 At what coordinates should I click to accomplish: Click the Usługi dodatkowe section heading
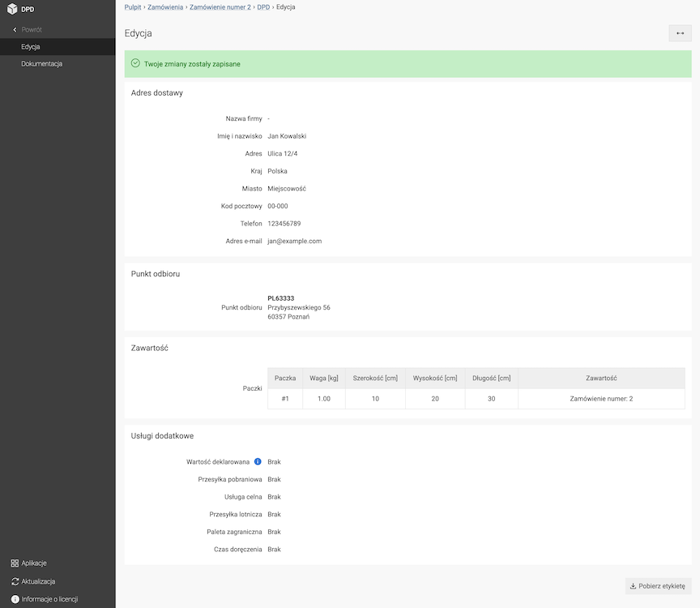(x=162, y=436)
